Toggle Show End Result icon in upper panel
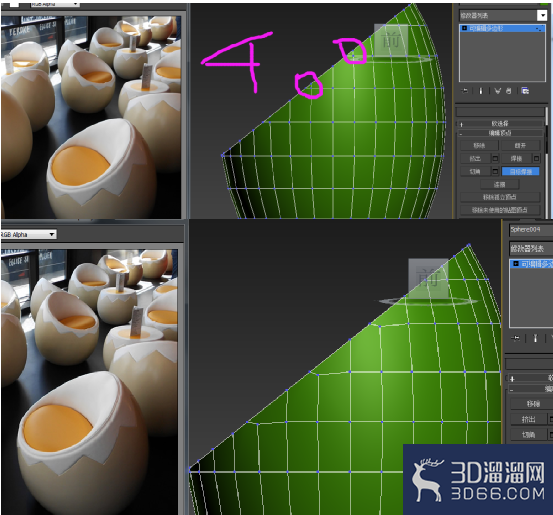Image resolution: width=553 pixels, height=515 pixels. tap(480, 91)
